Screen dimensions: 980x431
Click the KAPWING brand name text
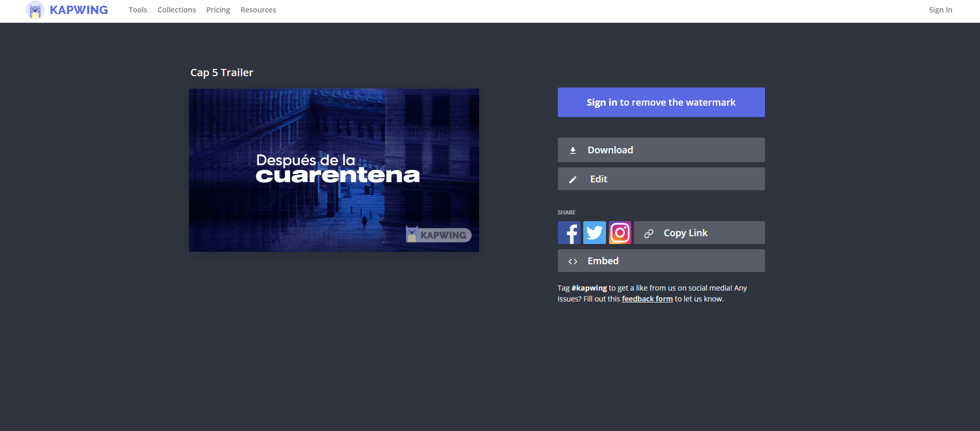[79, 10]
